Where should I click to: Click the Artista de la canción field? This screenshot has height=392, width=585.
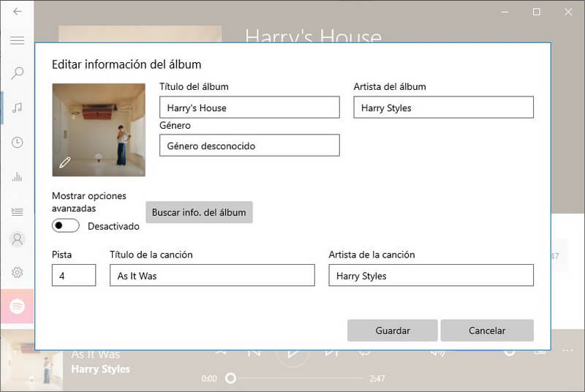click(x=431, y=275)
